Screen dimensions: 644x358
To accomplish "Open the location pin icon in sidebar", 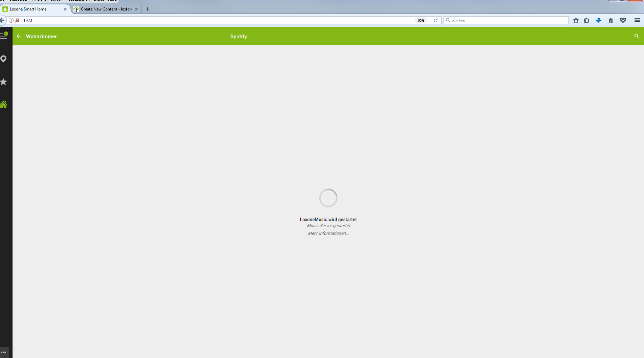I will tap(3, 59).
